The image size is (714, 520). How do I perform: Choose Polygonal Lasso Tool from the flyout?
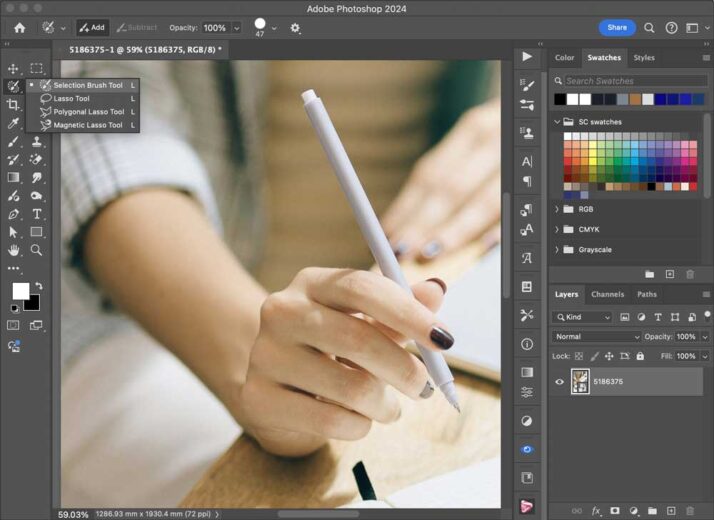[x=88, y=112]
